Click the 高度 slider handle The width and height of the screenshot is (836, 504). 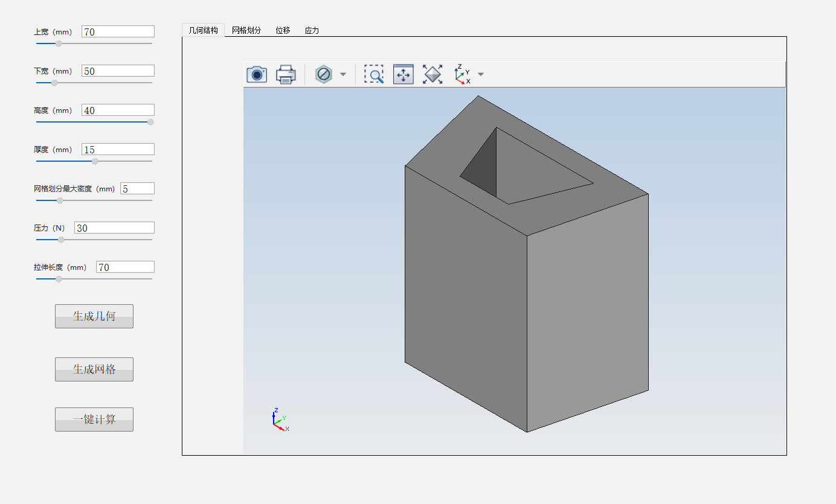(150, 122)
